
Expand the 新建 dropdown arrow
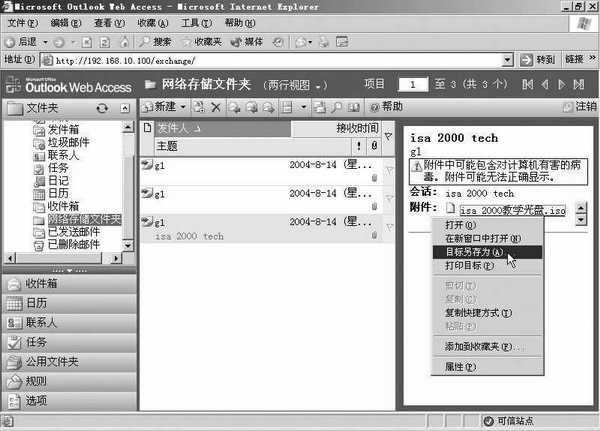[x=184, y=107]
